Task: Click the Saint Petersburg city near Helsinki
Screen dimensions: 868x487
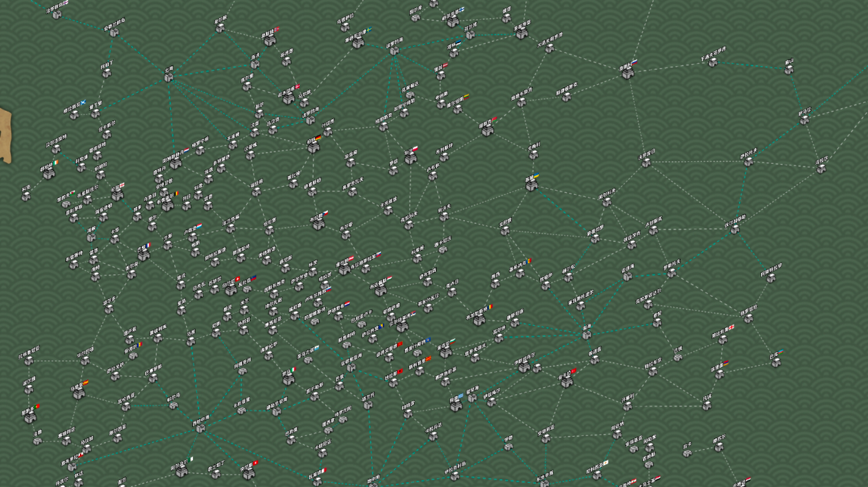Action: click(521, 33)
